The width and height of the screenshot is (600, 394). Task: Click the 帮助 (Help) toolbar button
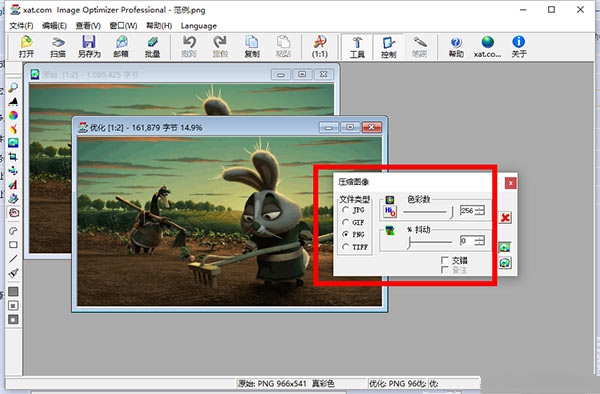[456, 47]
